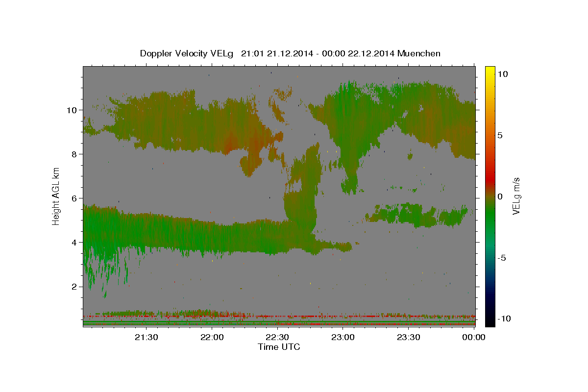Select the '23:30' time axis label
Viewport: 588px width, 392px height.
pyautogui.click(x=409, y=337)
